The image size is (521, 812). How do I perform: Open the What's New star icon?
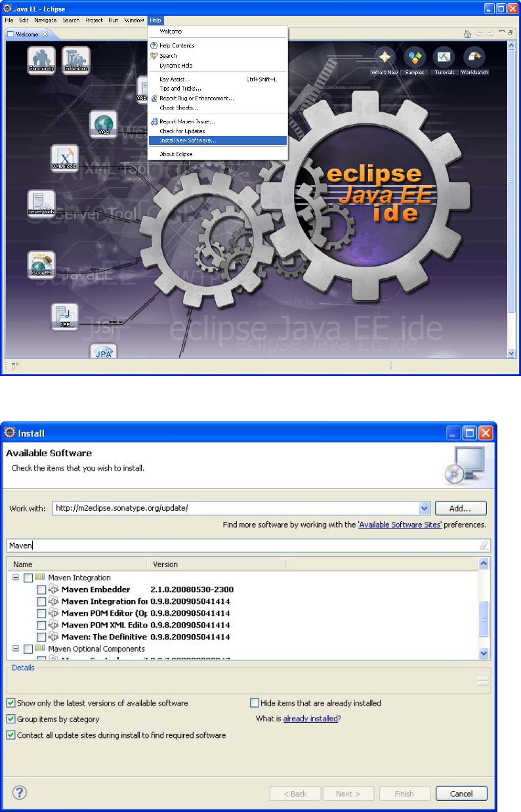point(385,57)
